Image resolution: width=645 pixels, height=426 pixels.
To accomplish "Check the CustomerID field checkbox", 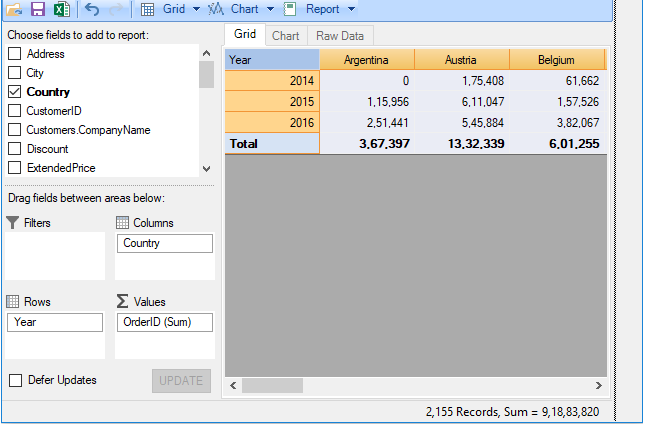I will point(15,111).
